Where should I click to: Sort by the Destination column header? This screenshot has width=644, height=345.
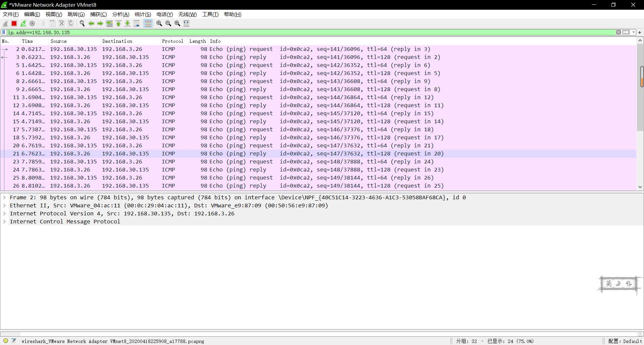click(130, 41)
